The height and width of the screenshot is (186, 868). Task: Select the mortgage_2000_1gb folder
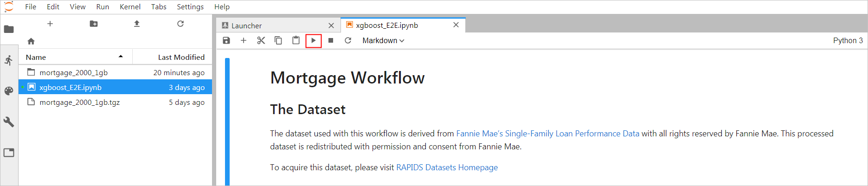116,72
